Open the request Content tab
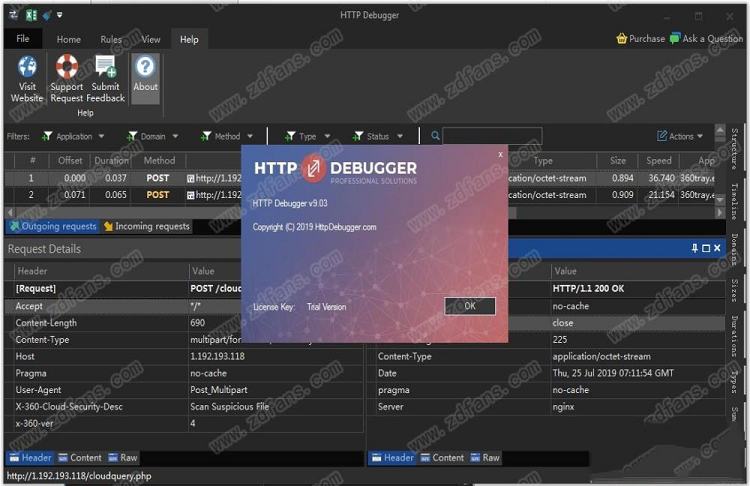Screen dimensions: 750x486 click(x=80, y=458)
